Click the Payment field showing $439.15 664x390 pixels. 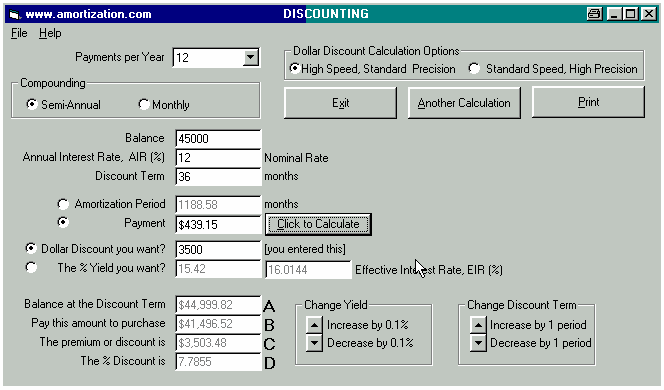click(218, 224)
